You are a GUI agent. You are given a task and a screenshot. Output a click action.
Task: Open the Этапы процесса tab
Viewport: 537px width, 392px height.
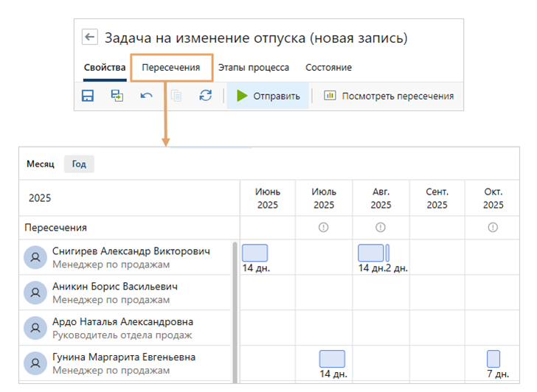253,67
